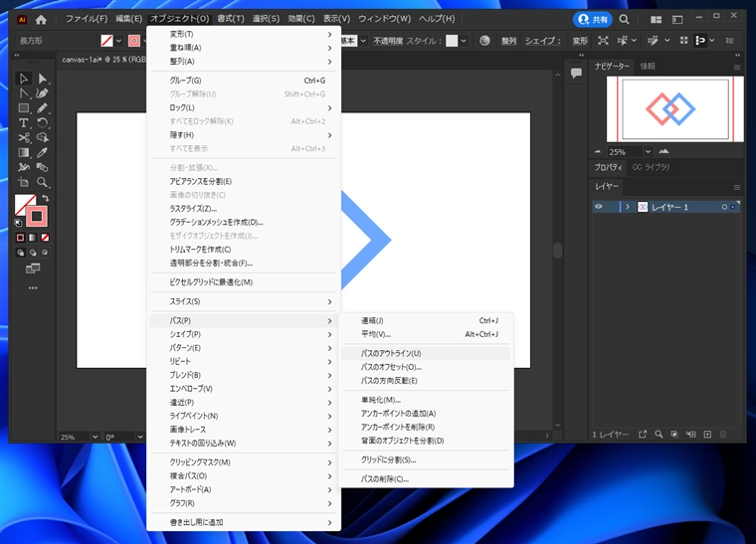Click the 共有 share button
Screen dimensions: 756x544
coord(593,19)
